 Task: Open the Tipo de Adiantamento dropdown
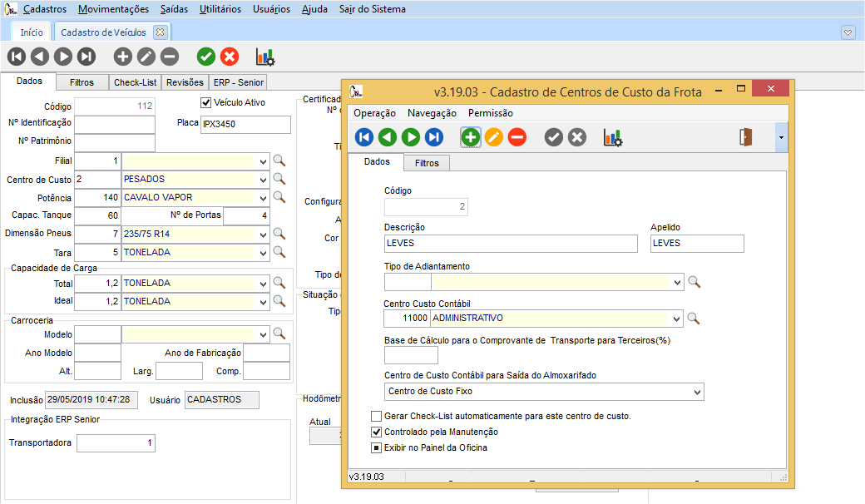click(x=677, y=283)
